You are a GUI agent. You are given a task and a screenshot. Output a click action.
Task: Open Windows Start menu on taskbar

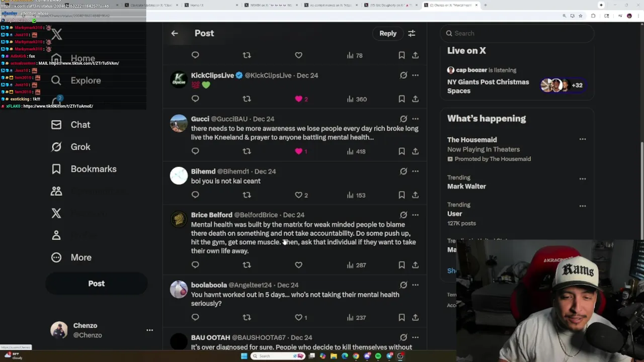[244, 356]
